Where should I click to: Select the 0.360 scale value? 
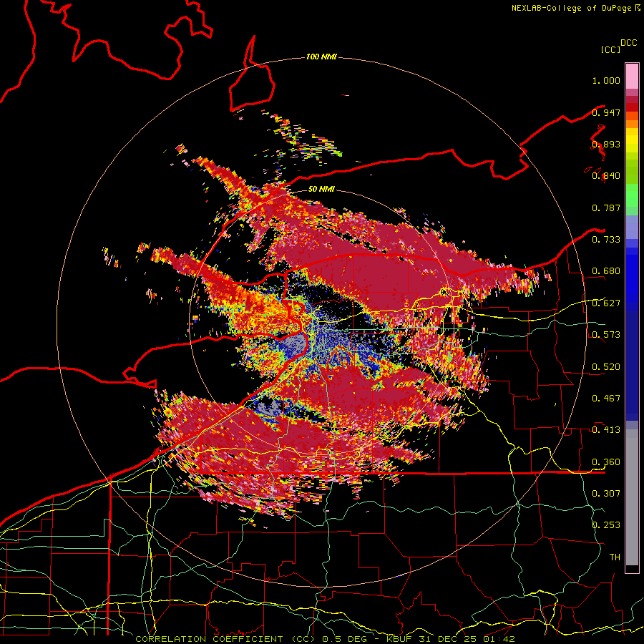coord(606,462)
